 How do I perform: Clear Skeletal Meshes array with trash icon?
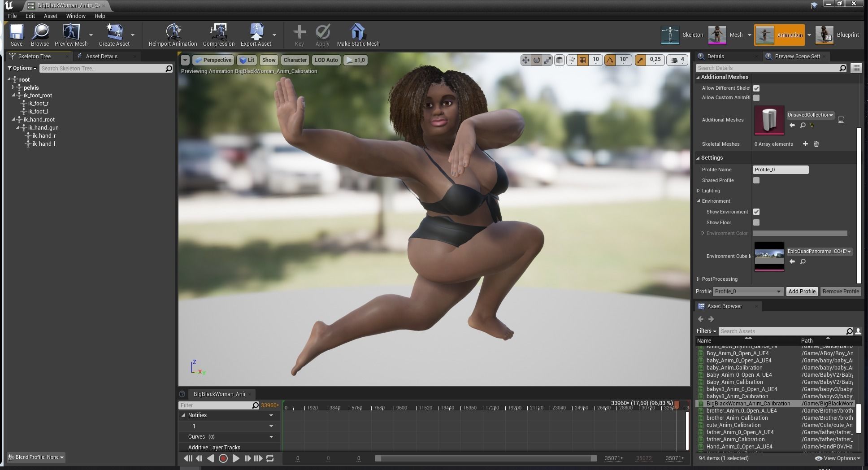point(816,144)
